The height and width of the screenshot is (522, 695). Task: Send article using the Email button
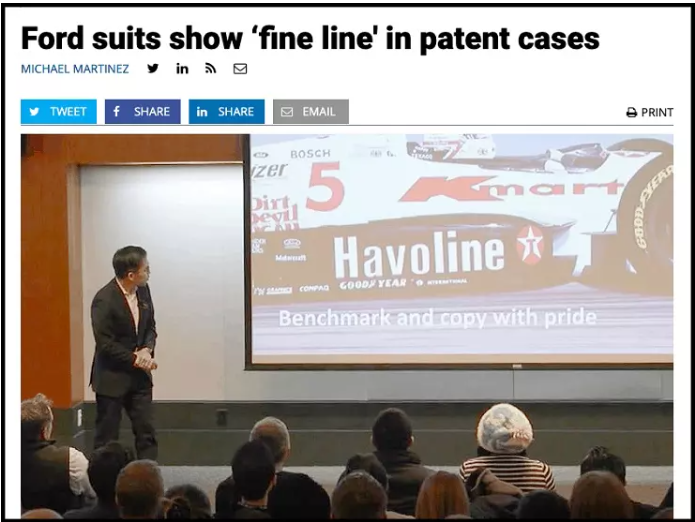tap(311, 112)
